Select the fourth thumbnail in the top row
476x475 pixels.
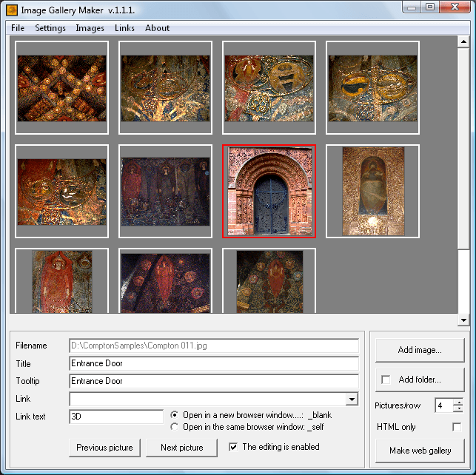tap(373, 87)
